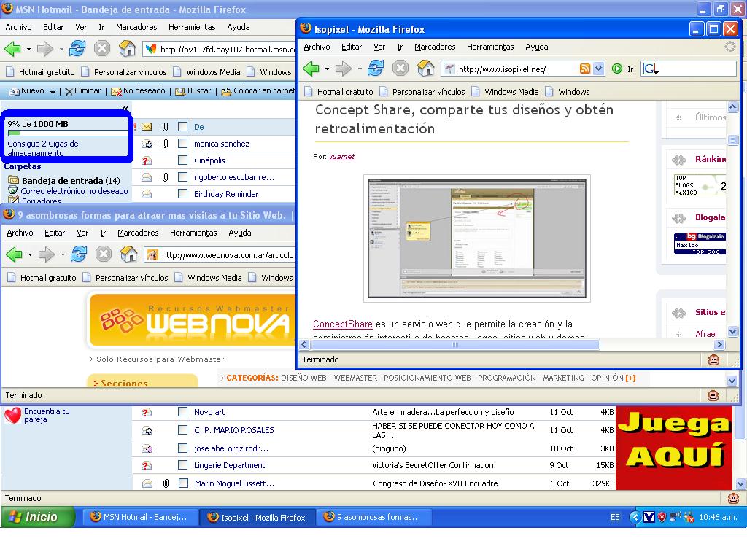Open the wamet author link

pos(341,157)
